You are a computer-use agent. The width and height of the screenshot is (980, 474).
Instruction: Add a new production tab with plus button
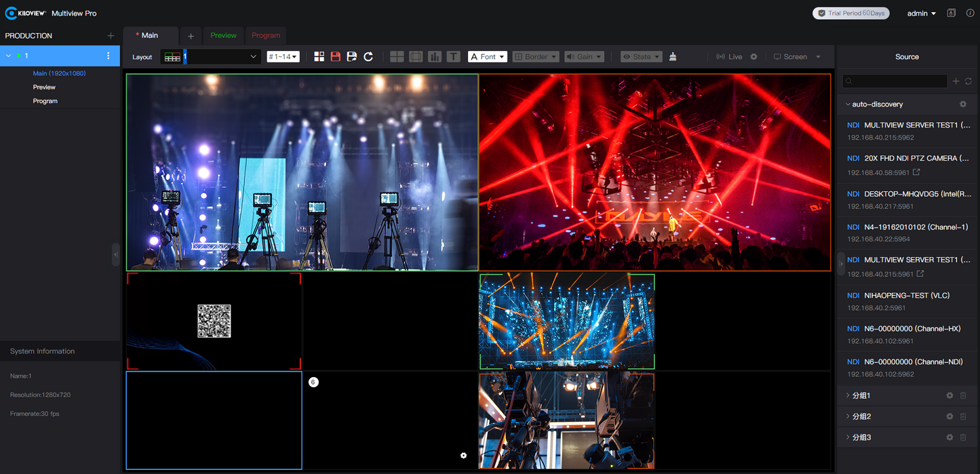[191, 35]
